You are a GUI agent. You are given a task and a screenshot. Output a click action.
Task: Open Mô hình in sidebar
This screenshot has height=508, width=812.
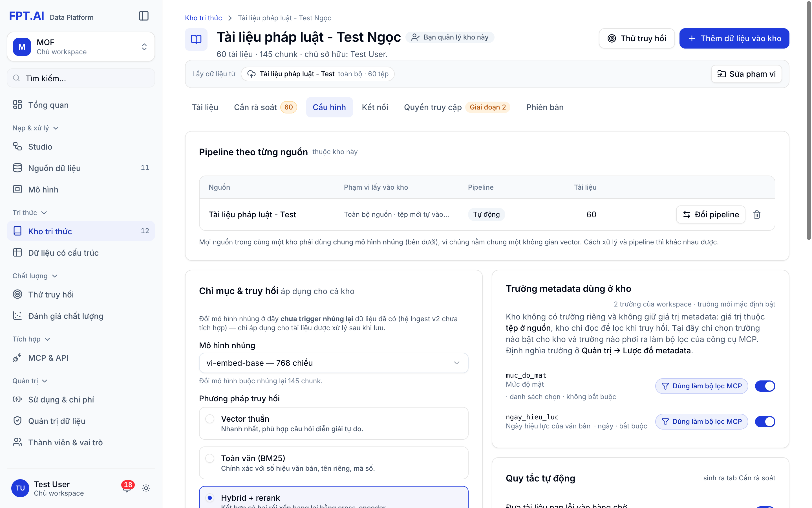point(81,189)
